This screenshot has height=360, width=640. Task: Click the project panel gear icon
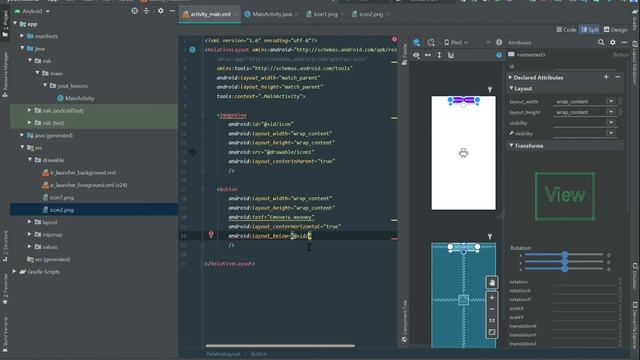[160, 11]
